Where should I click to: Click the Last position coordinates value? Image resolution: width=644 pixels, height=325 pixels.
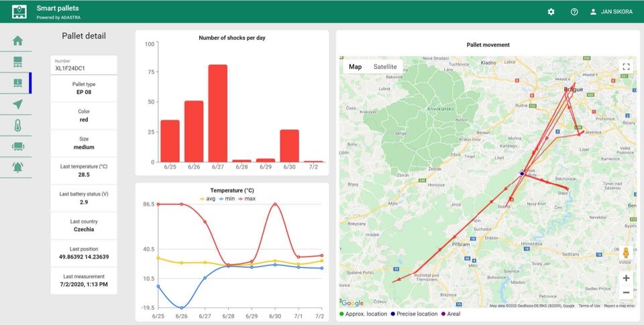(x=84, y=257)
